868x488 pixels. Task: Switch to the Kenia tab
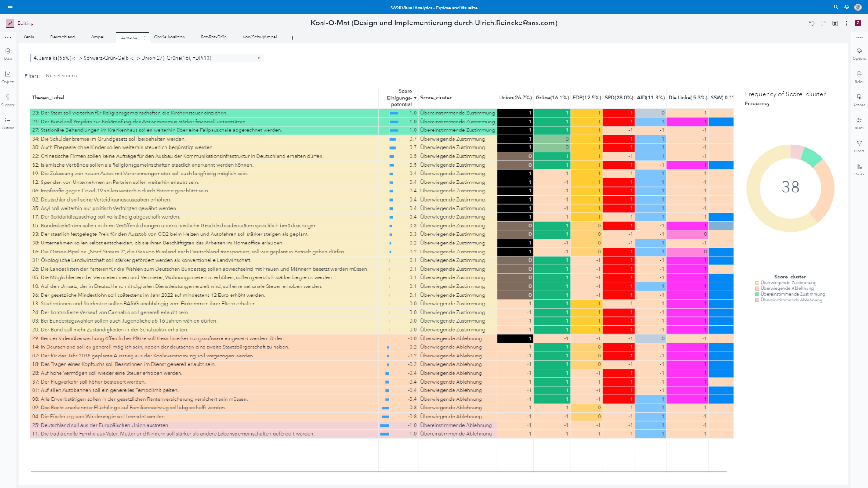pyautogui.click(x=28, y=37)
